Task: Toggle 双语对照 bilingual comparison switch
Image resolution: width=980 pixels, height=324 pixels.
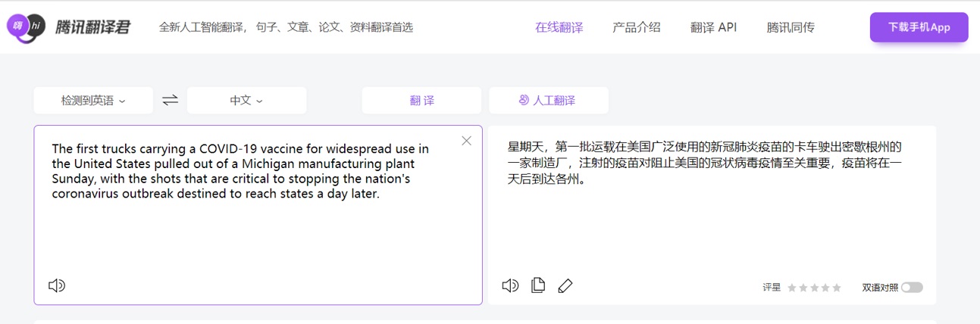Action: pos(912,288)
